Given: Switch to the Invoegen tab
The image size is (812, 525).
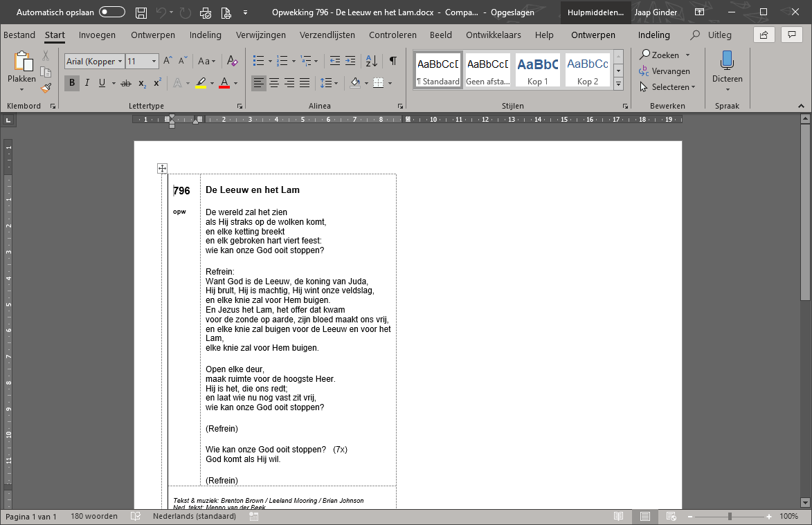Looking at the screenshot, I should click(x=97, y=35).
